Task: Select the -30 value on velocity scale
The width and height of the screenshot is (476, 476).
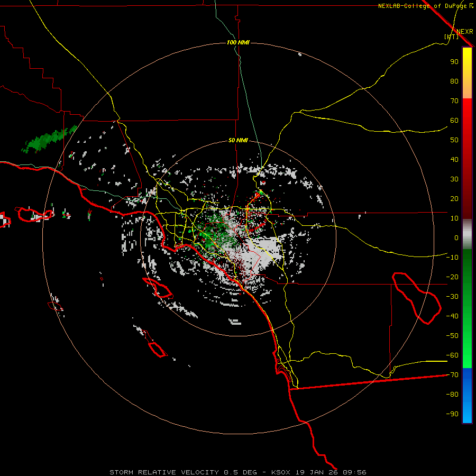Action: (452, 297)
